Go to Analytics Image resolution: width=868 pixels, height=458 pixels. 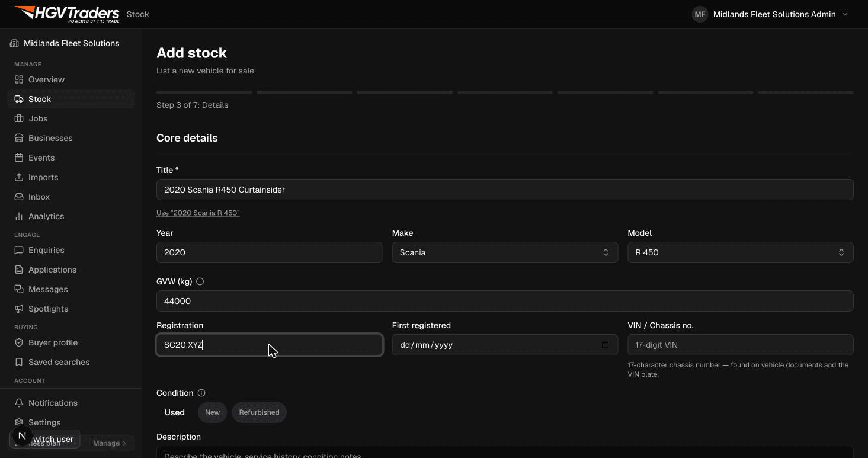coord(71,216)
